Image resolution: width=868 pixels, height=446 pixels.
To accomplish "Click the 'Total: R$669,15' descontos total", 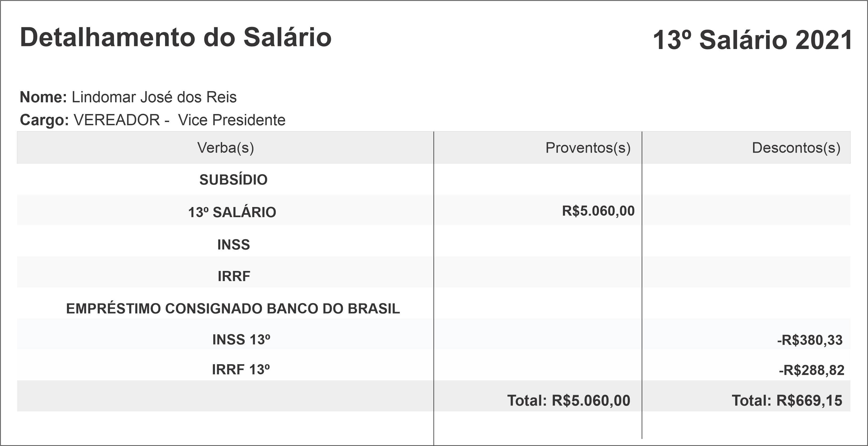I will pyautogui.click(x=787, y=400).
